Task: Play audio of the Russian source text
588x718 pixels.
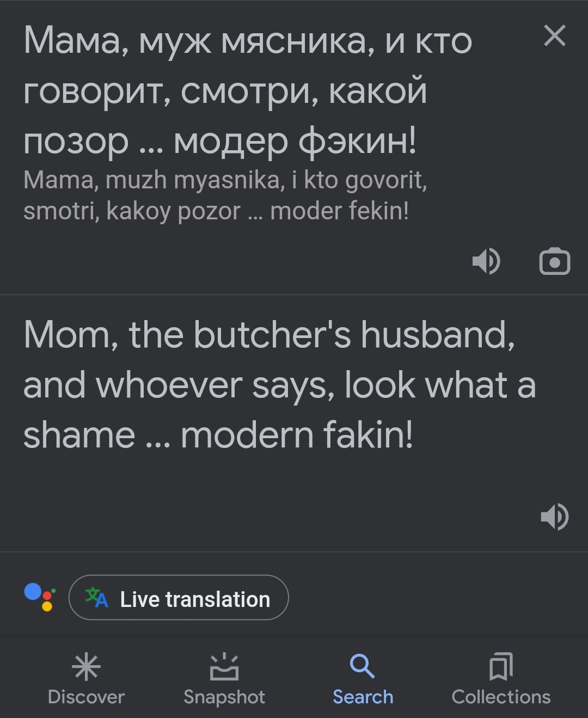Action: click(486, 261)
